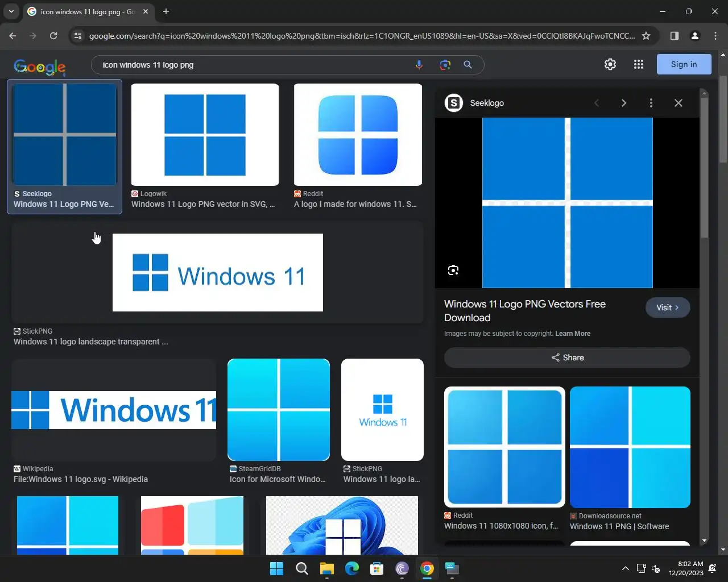Open the clock showing 8:02 AM
The image size is (728, 582).
[686, 568]
